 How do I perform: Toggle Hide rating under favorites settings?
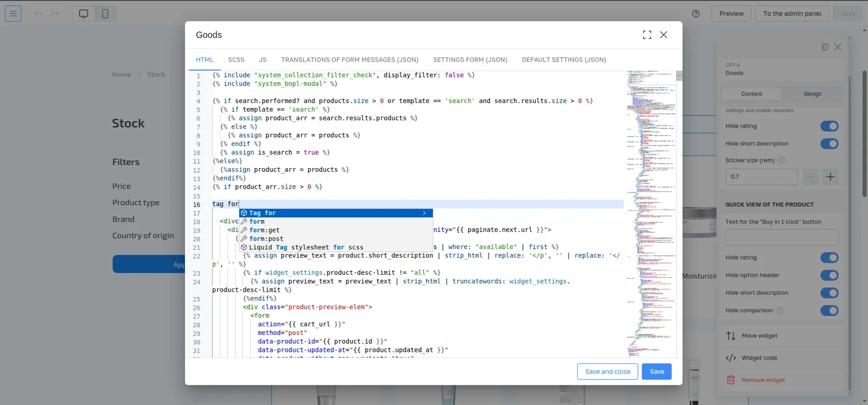coord(829,126)
